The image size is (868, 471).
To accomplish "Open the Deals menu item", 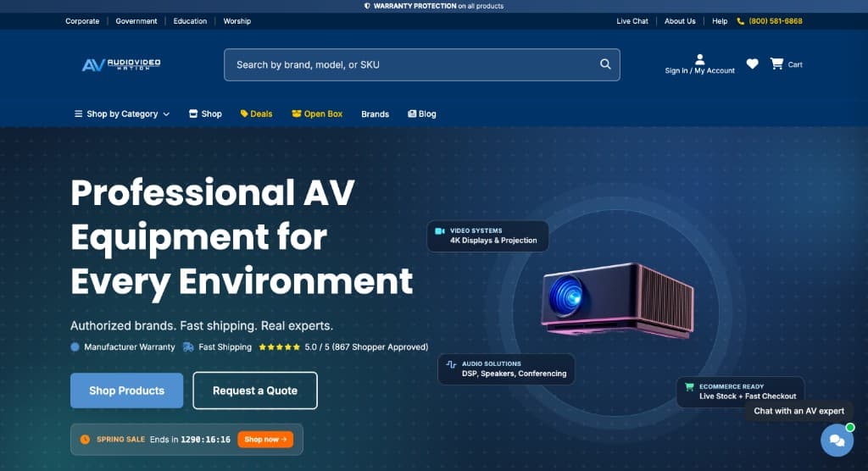I will 256,114.
